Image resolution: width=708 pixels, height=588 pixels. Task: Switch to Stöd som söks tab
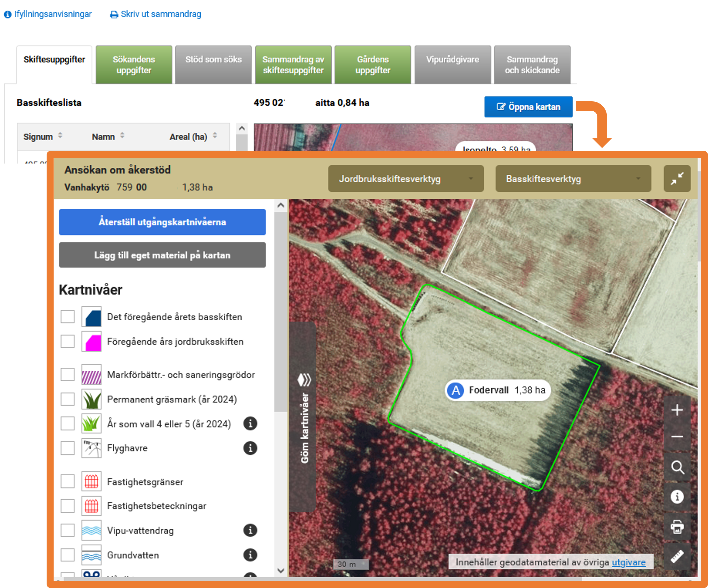(x=213, y=64)
